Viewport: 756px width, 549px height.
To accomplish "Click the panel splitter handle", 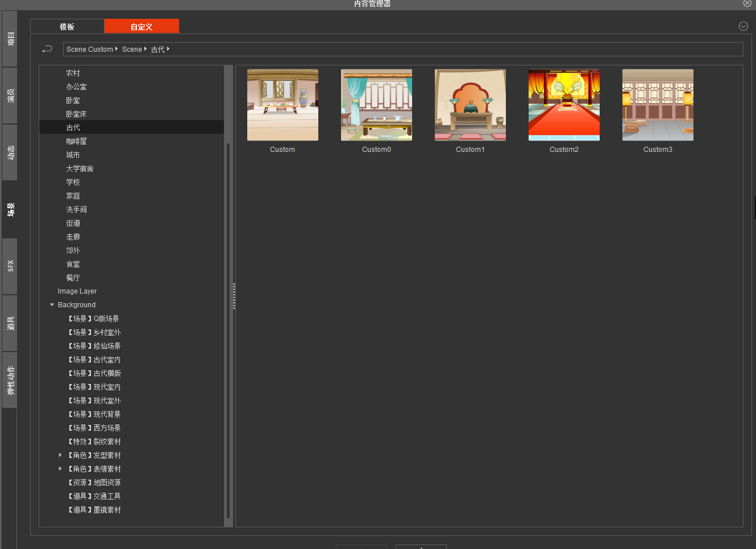I will [234, 296].
